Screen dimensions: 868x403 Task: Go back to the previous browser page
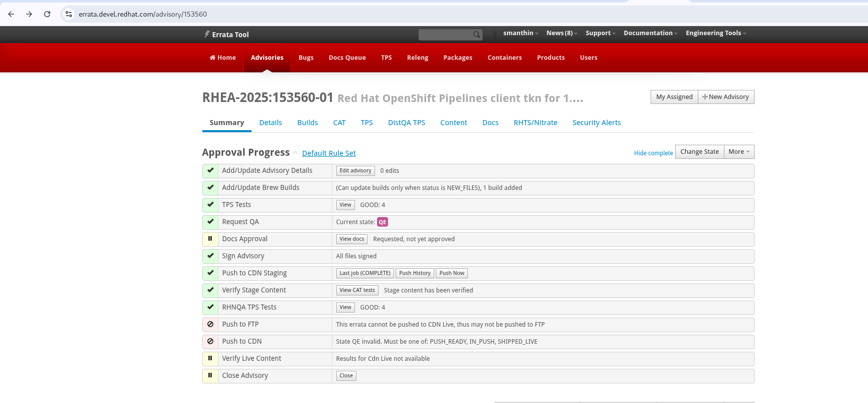click(11, 14)
